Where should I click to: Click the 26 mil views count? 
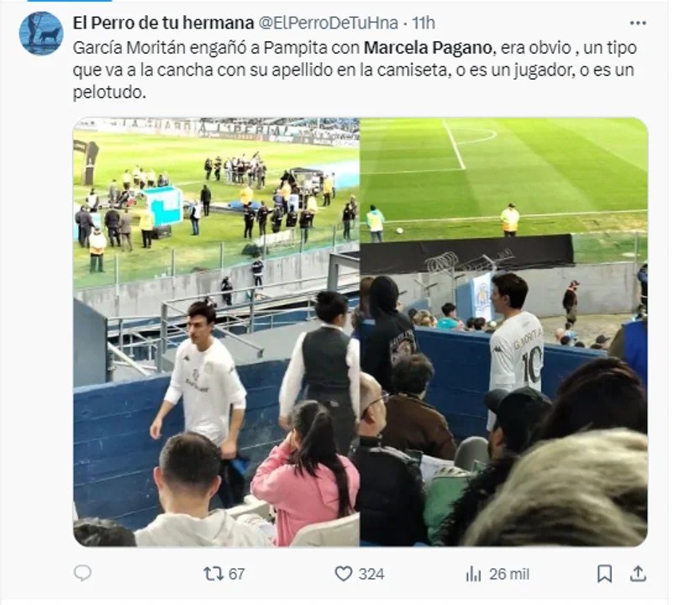point(509,574)
